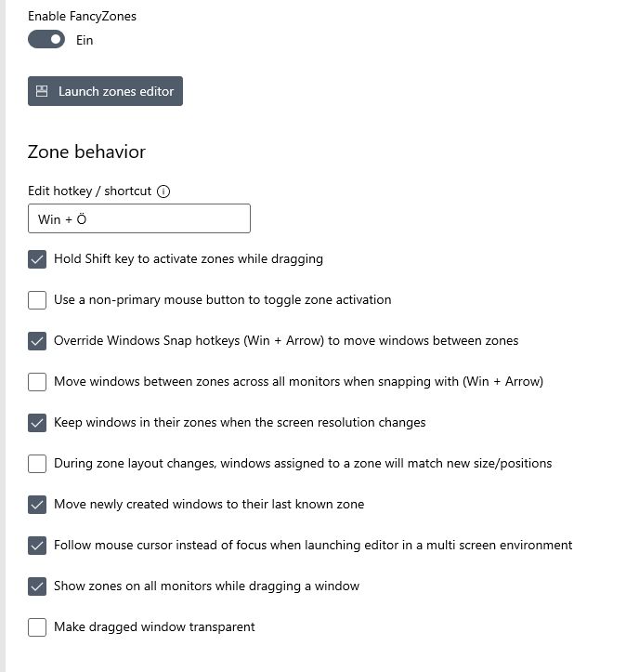Uncheck Move newly created windows option
Screen dimensions: 639x672
37,505
